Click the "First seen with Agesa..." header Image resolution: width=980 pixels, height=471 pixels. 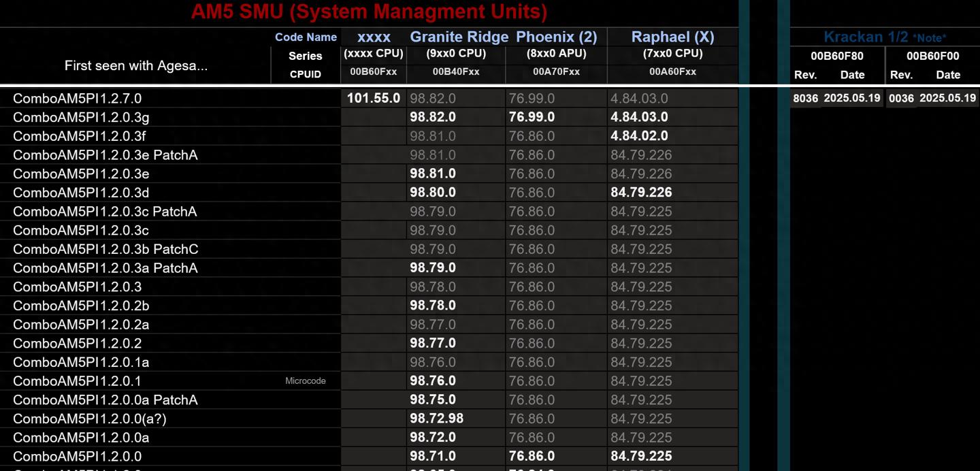pyautogui.click(x=136, y=65)
